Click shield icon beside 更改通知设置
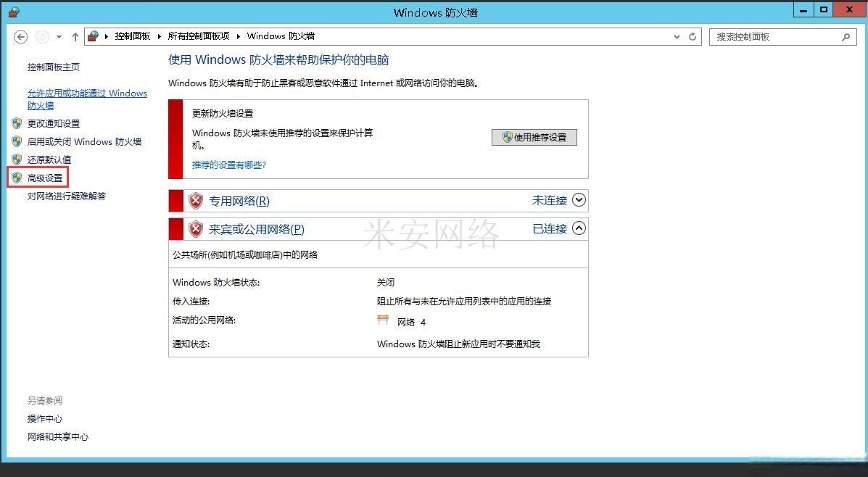This screenshot has height=477, width=868. (x=17, y=123)
